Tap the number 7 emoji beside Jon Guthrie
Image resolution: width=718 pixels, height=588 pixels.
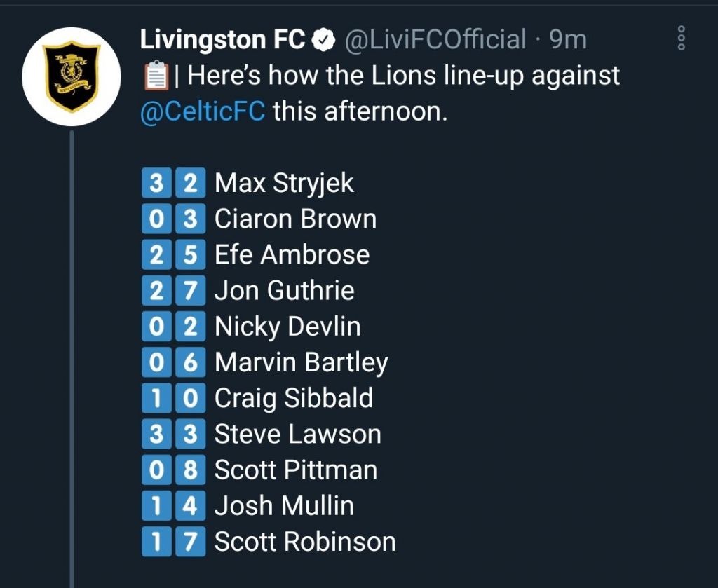point(191,291)
